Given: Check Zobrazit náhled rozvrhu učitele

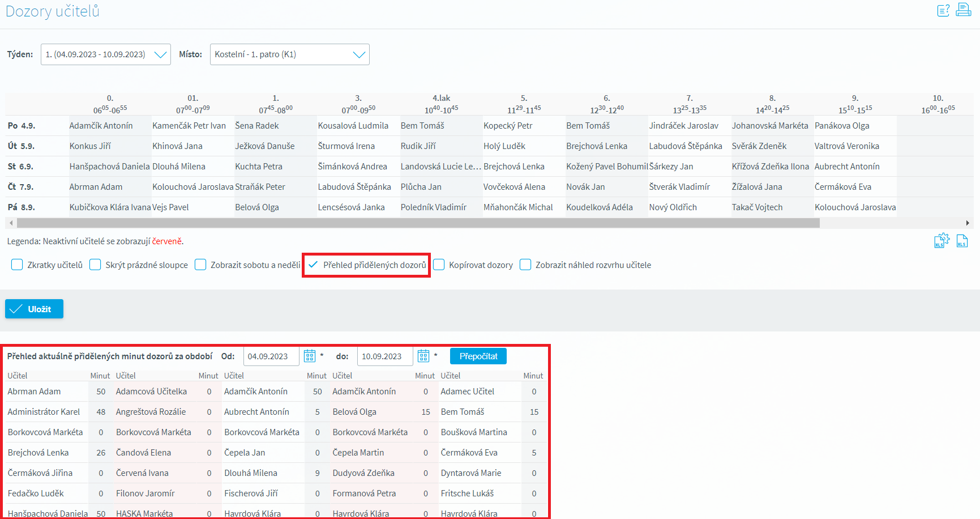Looking at the screenshot, I should (525, 265).
